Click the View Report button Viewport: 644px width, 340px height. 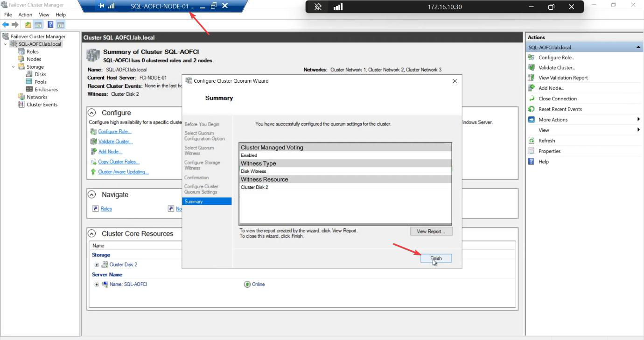pos(431,231)
